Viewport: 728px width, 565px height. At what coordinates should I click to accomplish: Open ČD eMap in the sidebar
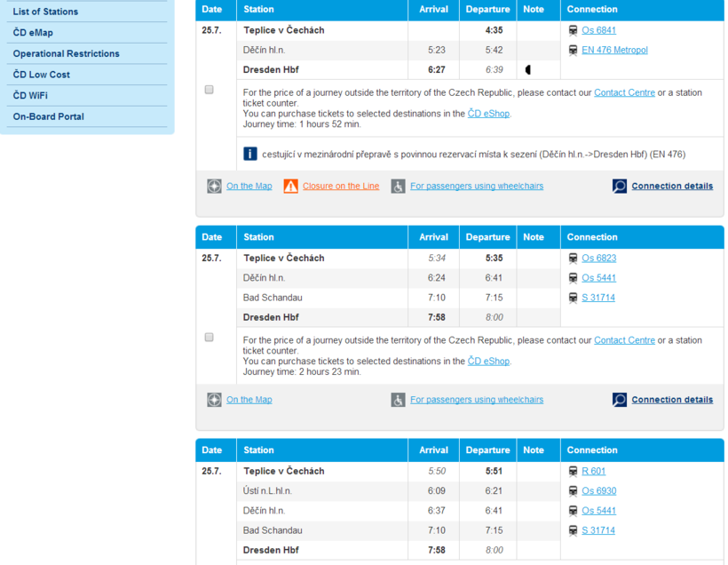tap(33, 33)
